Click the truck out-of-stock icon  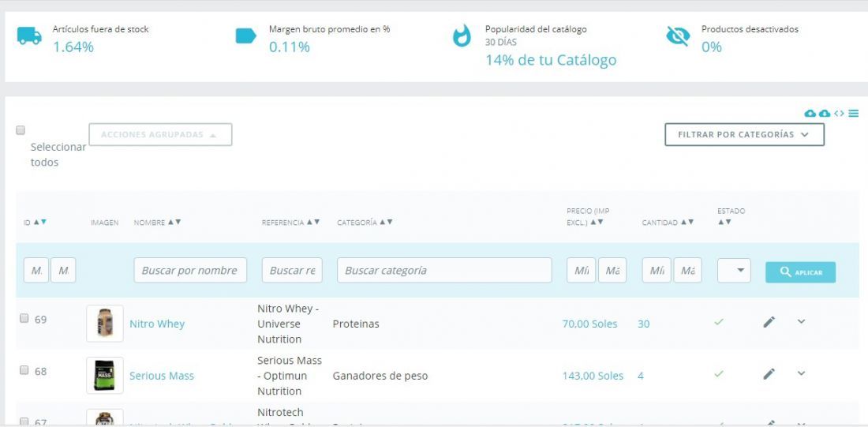(29, 36)
